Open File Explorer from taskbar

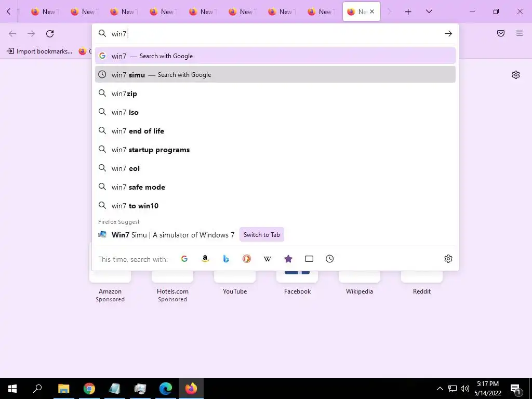click(63, 389)
